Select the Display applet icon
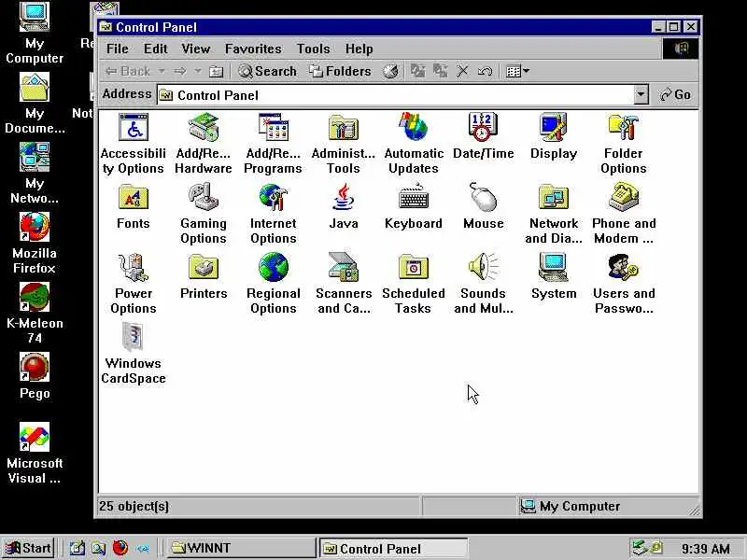 (554, 127)
